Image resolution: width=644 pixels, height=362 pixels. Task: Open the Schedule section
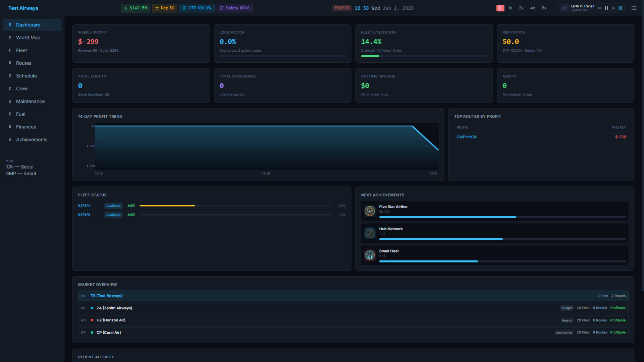coord(32,76)
